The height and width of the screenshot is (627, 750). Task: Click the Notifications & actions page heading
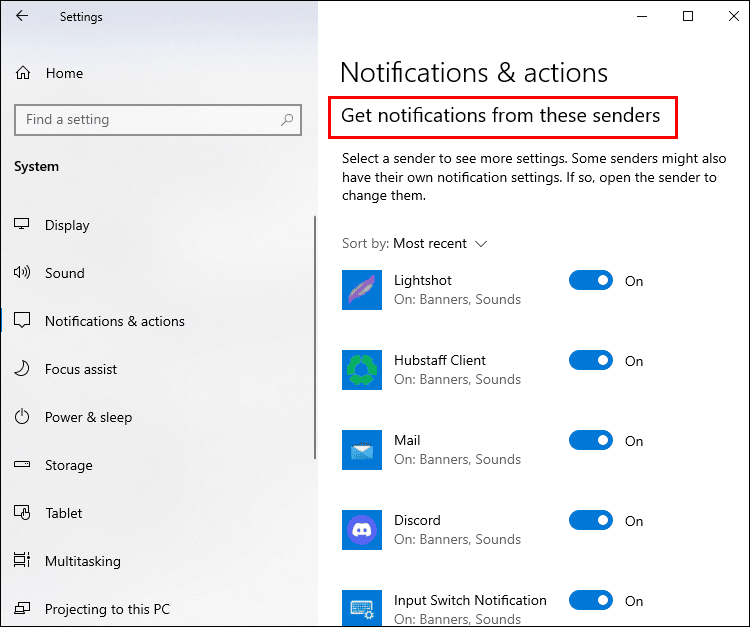click(x=474, y=73)
